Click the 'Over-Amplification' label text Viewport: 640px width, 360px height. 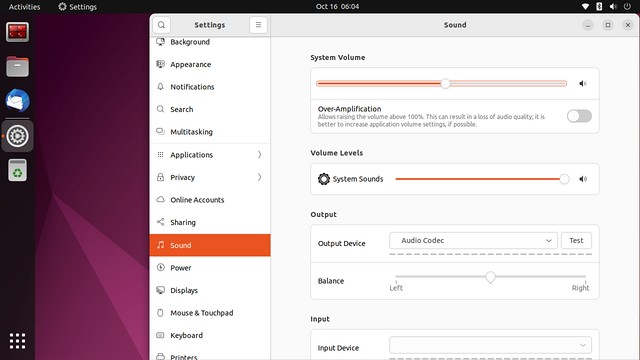click(349, 109)
